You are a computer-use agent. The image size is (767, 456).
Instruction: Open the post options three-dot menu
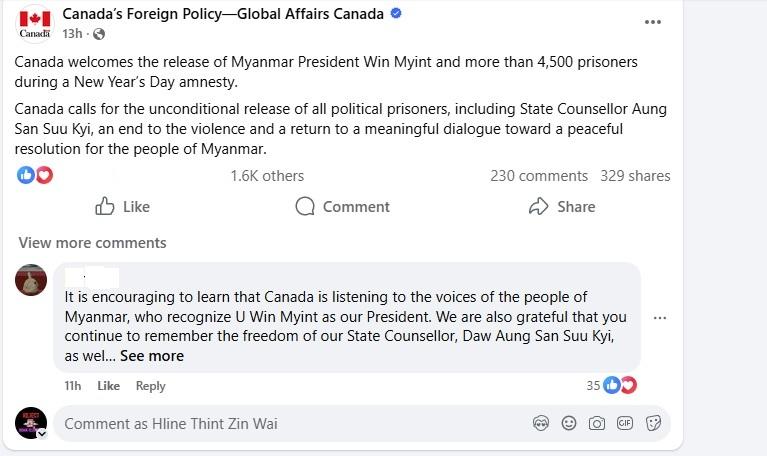click(652, 21)
